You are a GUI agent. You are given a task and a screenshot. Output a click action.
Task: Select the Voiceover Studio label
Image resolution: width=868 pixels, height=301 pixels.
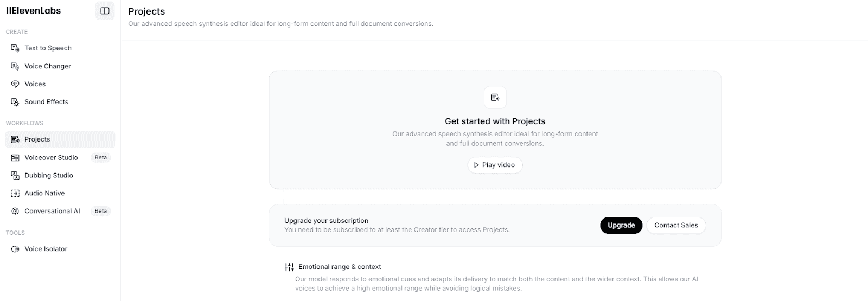pyautogui.click(x=51, y=158)
